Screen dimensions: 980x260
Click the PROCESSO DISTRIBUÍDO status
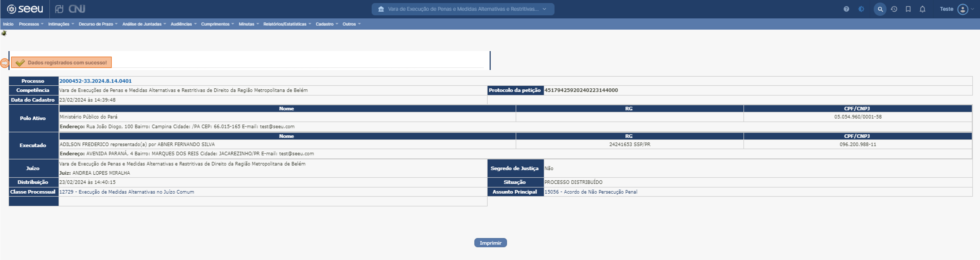(573, 182)
